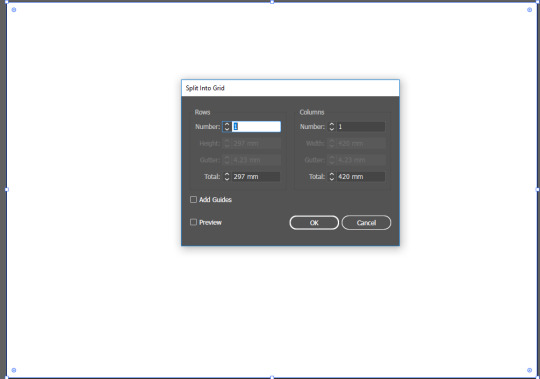Click the Rows Number input field
540x379 pixels.
(256, 127)
